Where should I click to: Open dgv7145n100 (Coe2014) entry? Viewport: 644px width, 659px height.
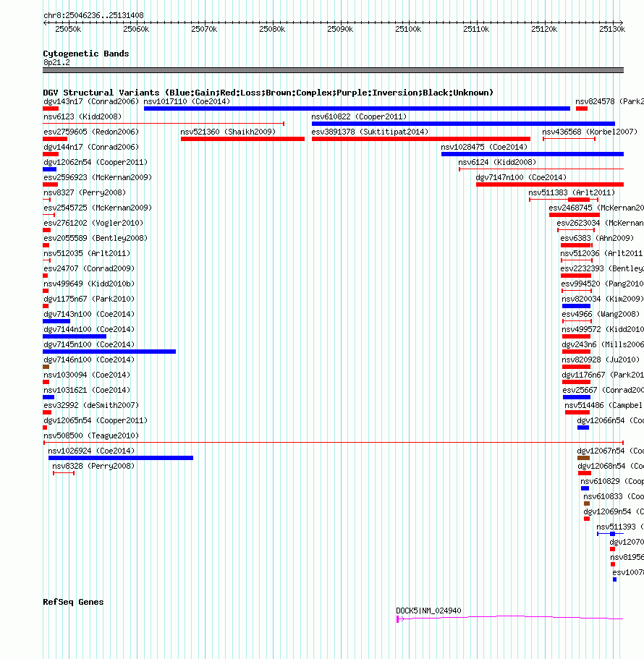[x=89, y=344]
